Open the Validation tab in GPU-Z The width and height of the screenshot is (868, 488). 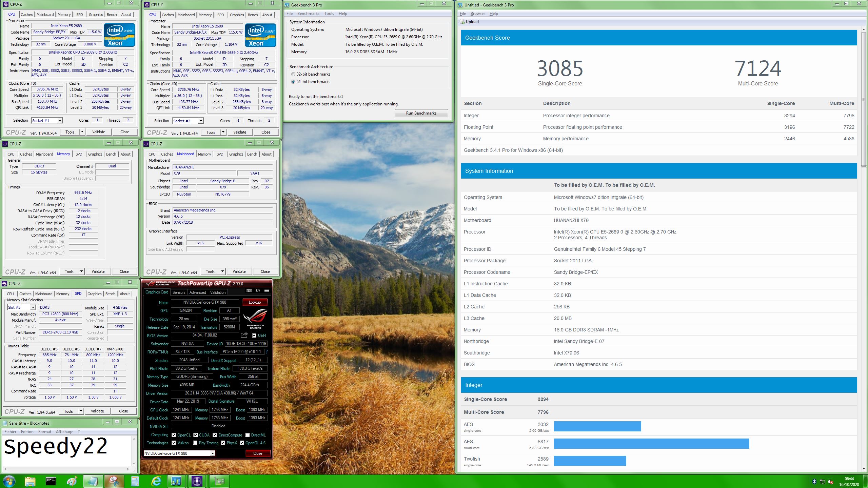(218, 292)
